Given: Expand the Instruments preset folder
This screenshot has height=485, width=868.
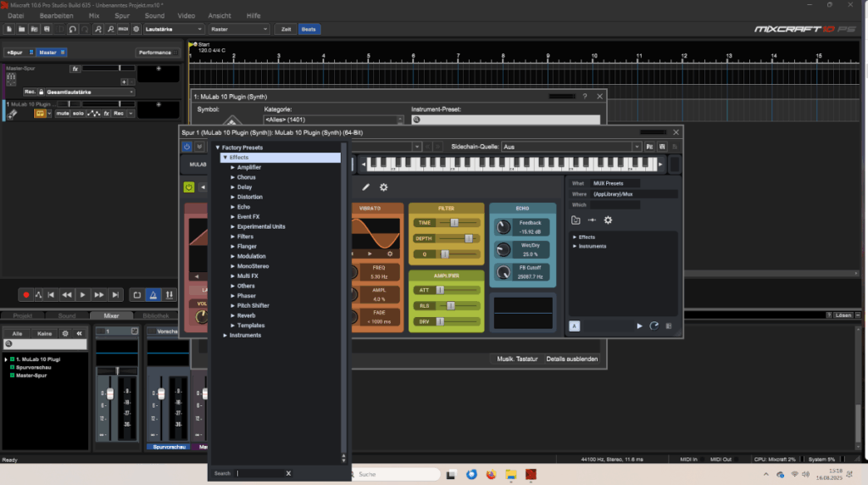Looking at the screenshot, I should 225,336.
